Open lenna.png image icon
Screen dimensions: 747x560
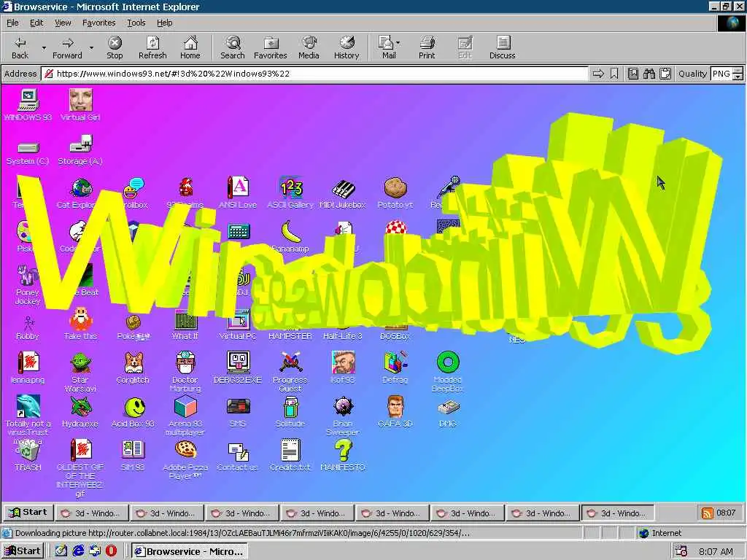(28, 368)
